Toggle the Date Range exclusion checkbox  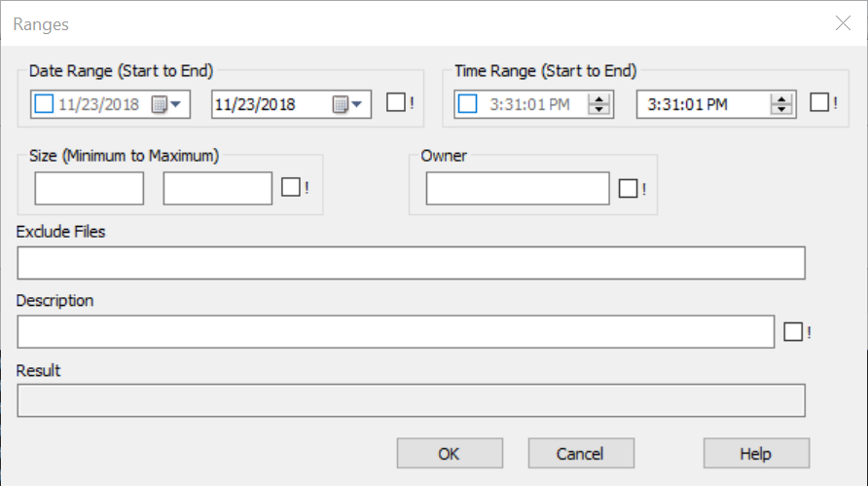pos(396,103)
